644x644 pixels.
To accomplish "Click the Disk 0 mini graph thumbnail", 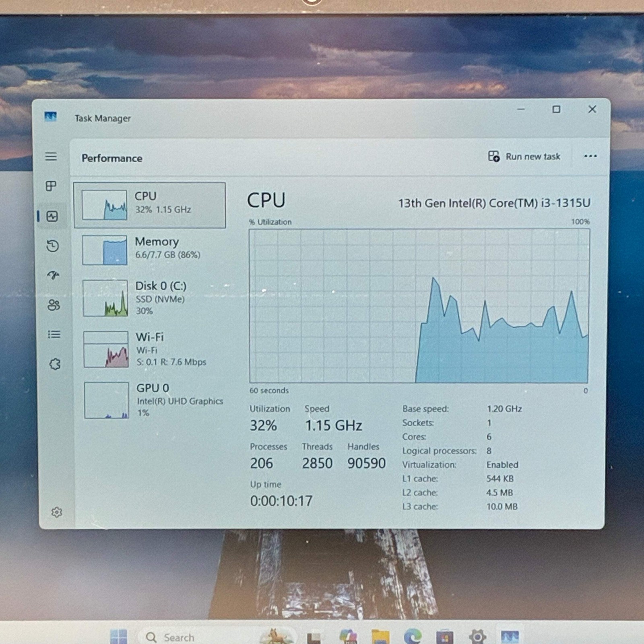I will pyautogui.click(x=105, y=298).
